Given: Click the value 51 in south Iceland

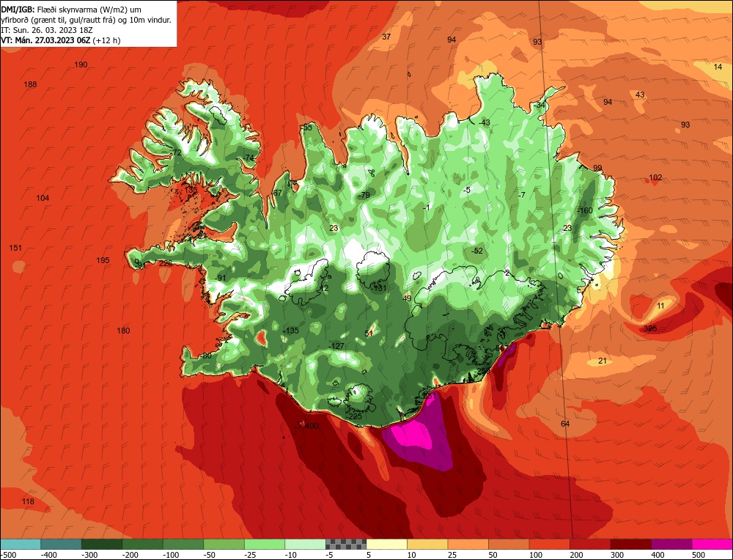Looking at the screenshot, I should (369, 334).
